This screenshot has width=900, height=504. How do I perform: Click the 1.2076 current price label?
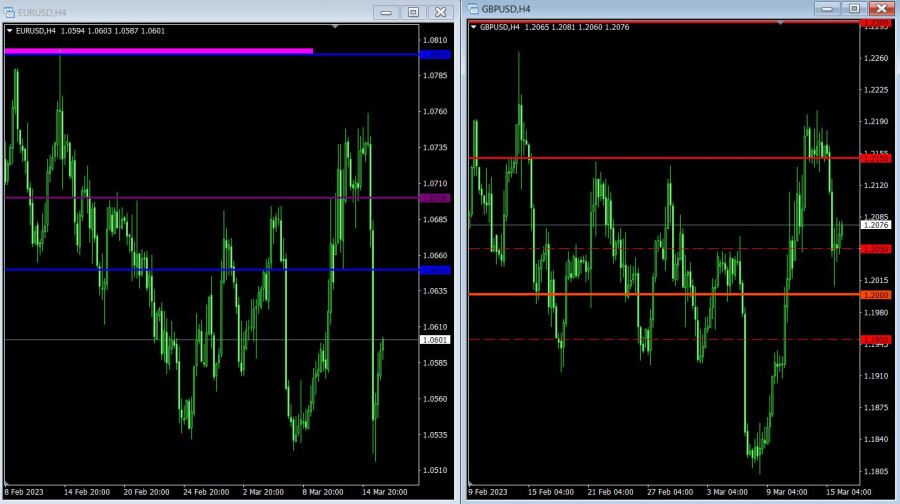point(876,225)
